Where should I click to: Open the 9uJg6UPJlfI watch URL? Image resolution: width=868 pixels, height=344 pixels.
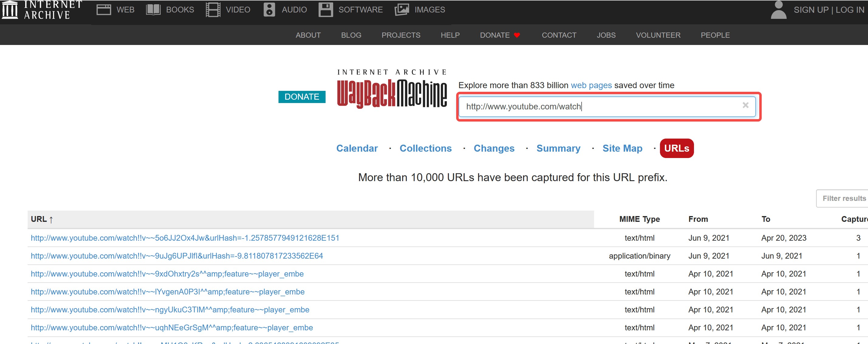pyautogui.click(x=176, y=256)
